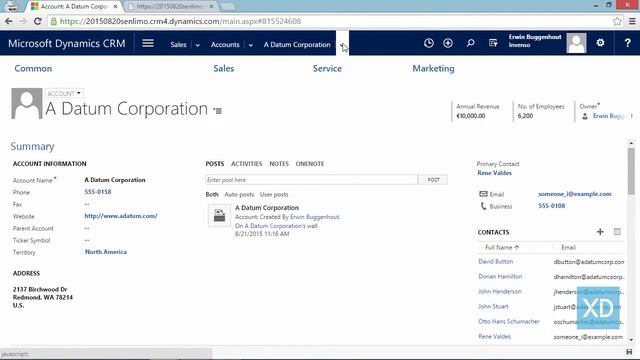Click the POST button
The width and height of the screenshot is (640, 360).
pyautogui.click(x=433, y=180)
